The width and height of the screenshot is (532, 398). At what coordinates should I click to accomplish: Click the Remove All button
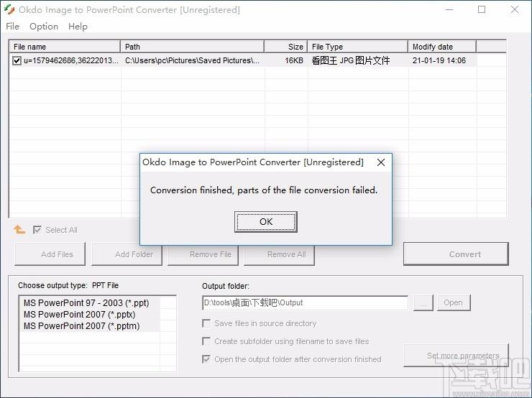pos(279,254)
